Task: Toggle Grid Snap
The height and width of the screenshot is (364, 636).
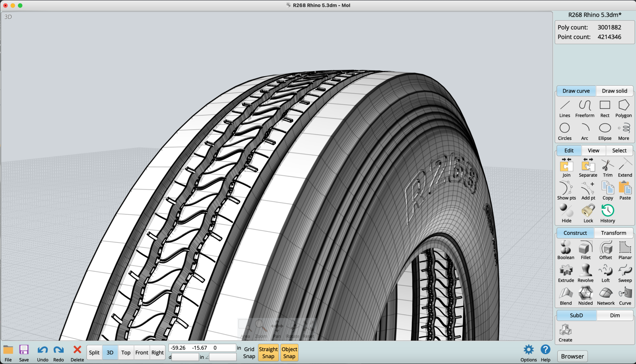Action: (x=249, y=352)
